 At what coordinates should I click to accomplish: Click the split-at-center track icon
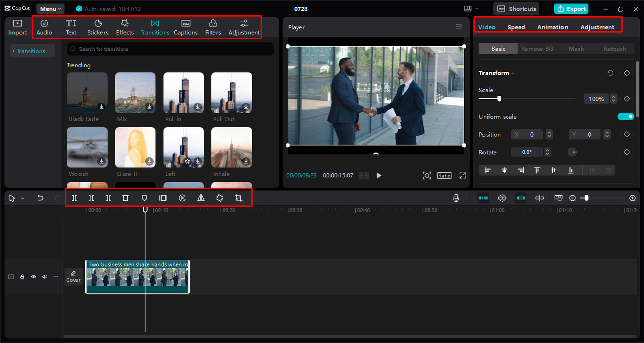coord(540,198)
